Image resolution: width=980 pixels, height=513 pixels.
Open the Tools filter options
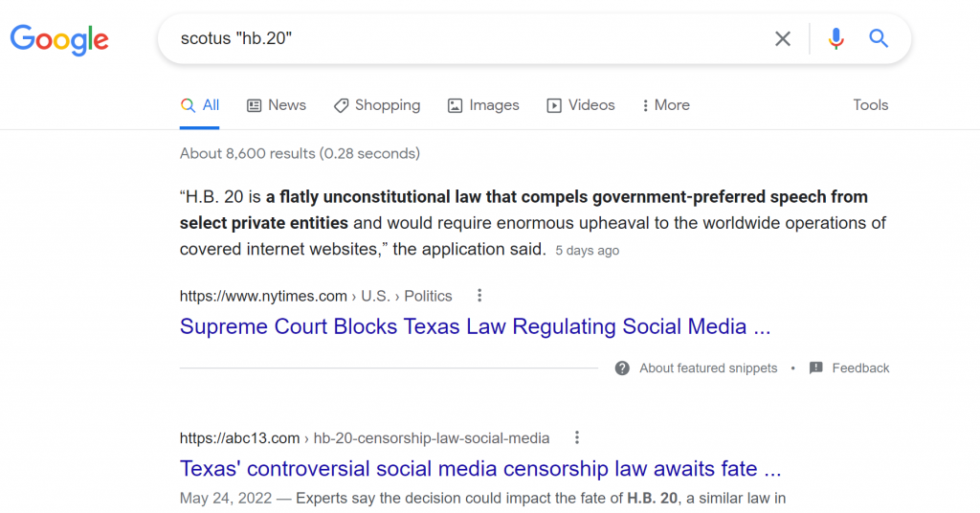[x=871, y=105]
